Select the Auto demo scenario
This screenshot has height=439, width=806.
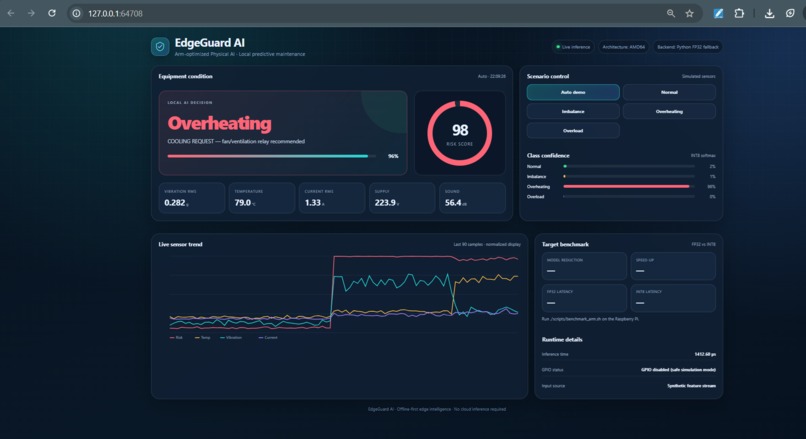pos(573,93)
